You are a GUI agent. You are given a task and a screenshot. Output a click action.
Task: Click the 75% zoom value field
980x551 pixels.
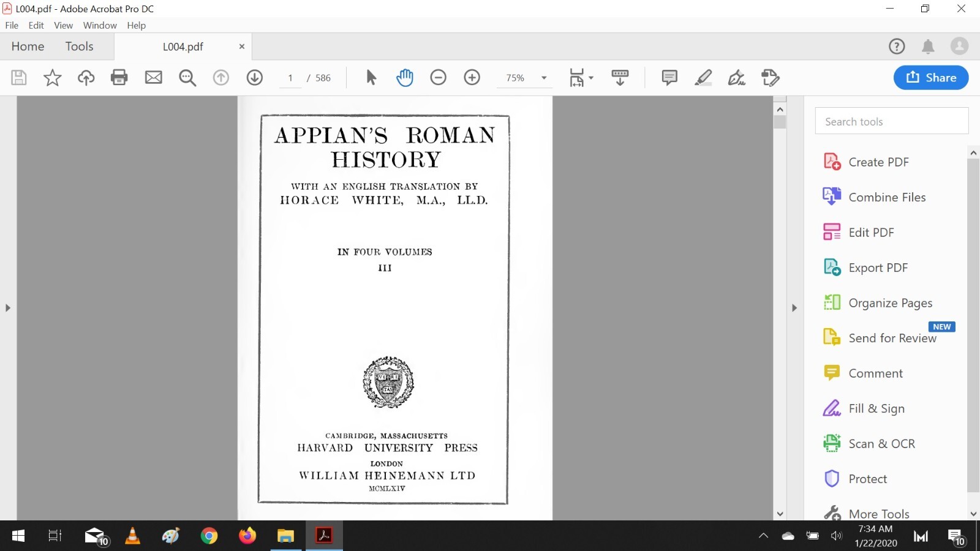tap(515, 78)
